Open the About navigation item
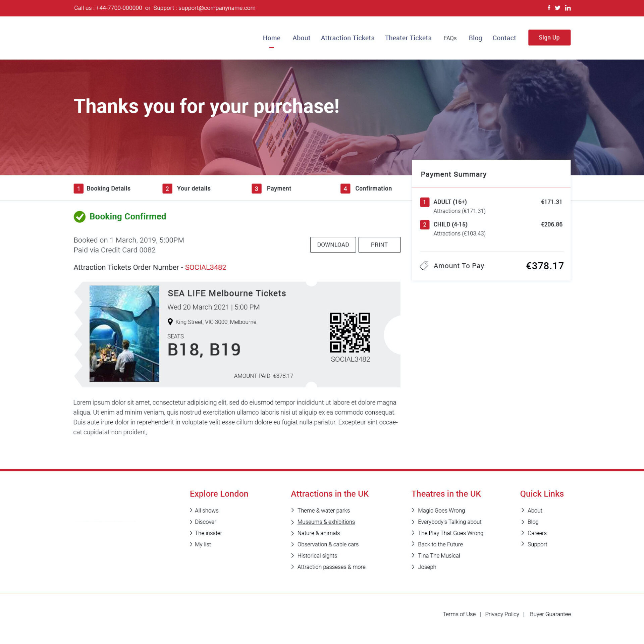This screenshot has height=644, width=644. point(301,38)
